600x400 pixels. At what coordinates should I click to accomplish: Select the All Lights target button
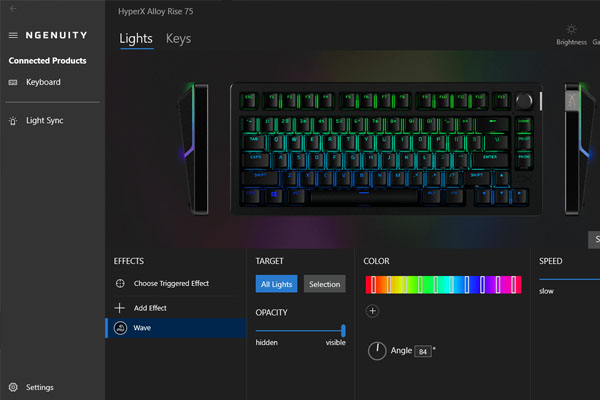(x=276, y=284)
